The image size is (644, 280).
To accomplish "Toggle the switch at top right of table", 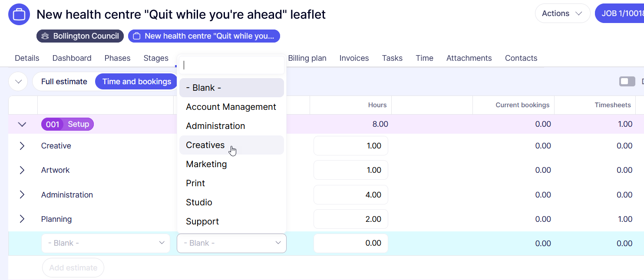I will pos(627,82).
